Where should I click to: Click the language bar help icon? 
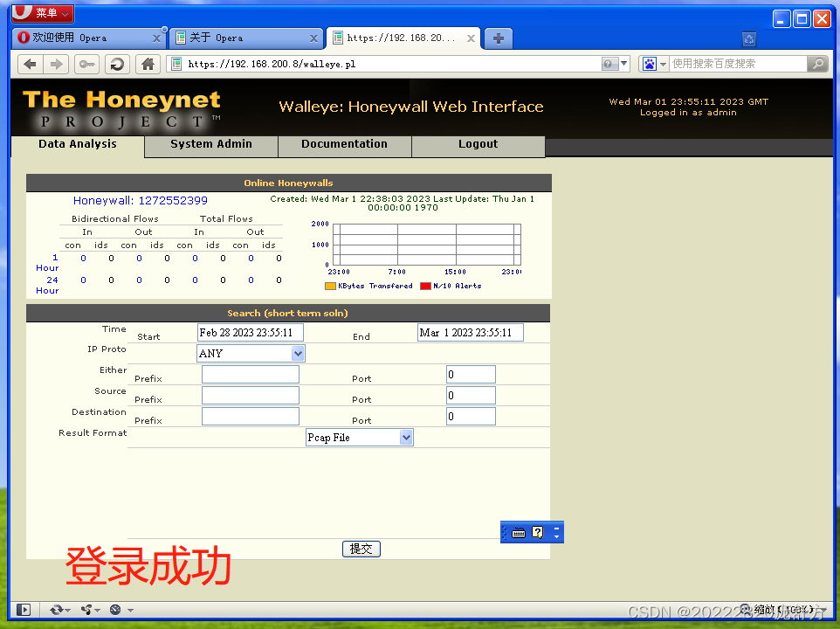click(537, 532)
